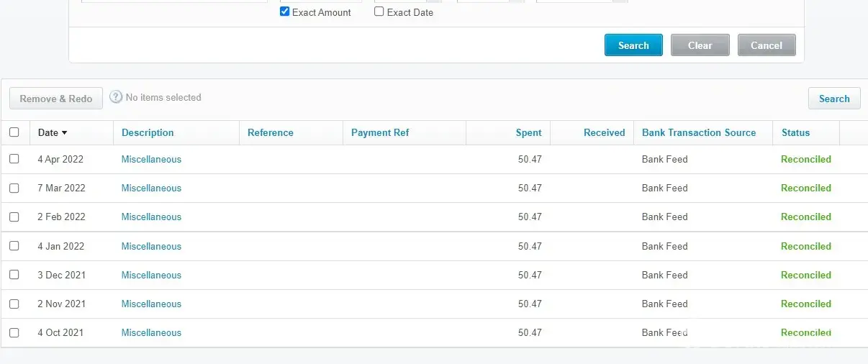Click the 4 Oct 2021 date cell
Viewport: 868px width, 364px height.
click(x=60, y=332)
